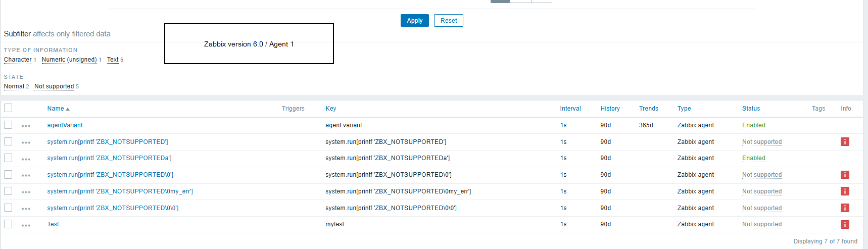
Task: Click red error icon for ZBX_NOTSUPPORTED\0\0 row
Action: tap(845, 208)
